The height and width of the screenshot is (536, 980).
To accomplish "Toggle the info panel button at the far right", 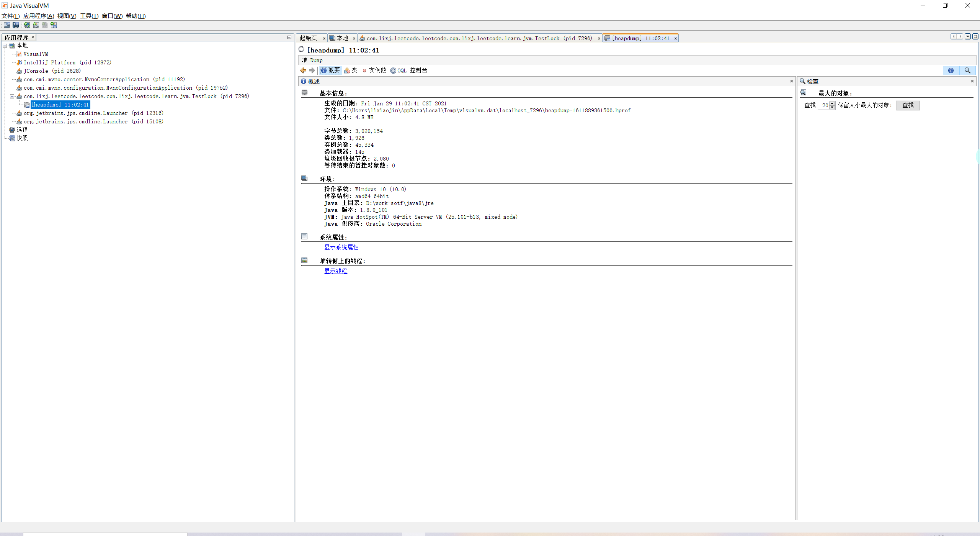I will [951, 70].
